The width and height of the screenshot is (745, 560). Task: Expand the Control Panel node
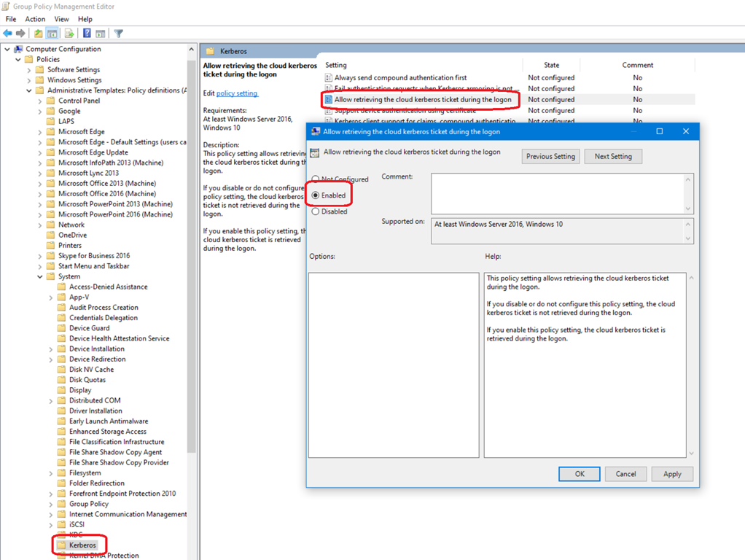40,101
